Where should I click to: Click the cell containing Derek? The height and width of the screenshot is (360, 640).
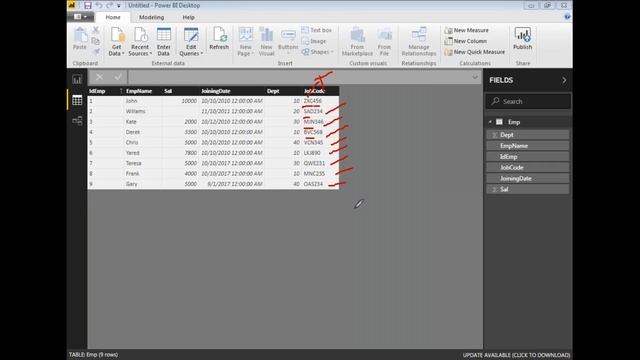coord(143,132)
